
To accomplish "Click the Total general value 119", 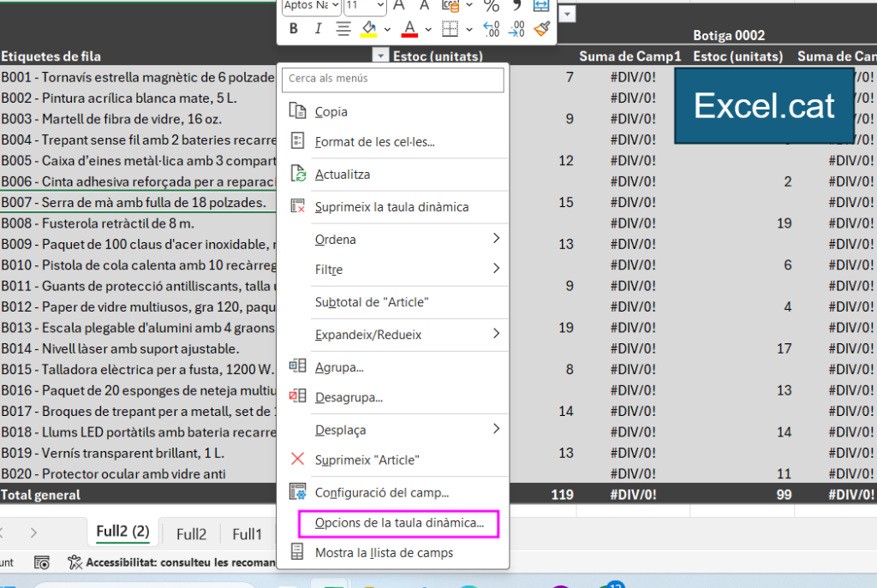I will coord(562,495).
